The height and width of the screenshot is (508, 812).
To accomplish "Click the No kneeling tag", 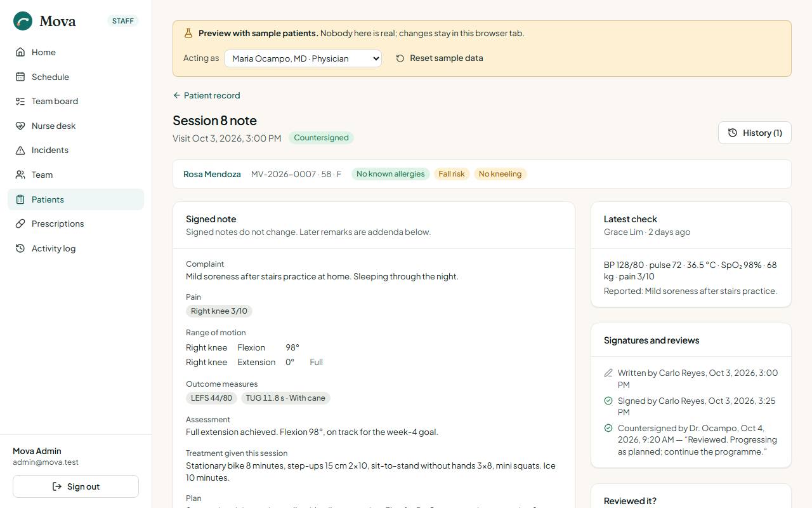I will [500, 174].
